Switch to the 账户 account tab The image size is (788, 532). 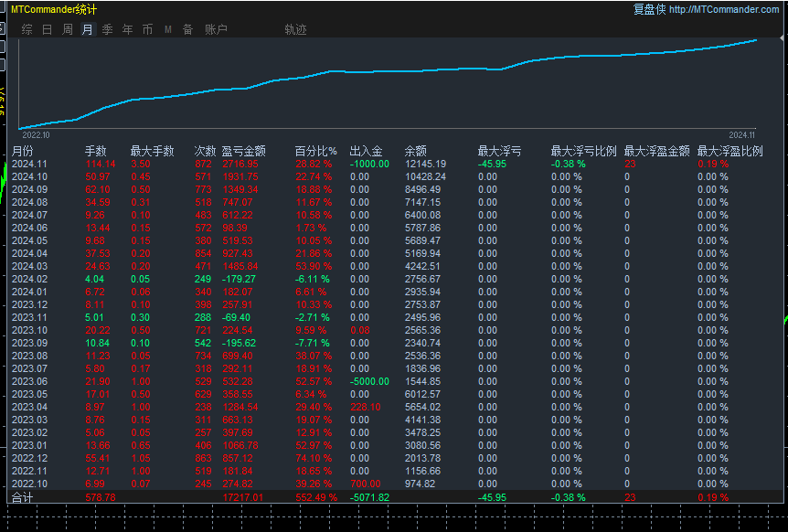pos(216,29)
